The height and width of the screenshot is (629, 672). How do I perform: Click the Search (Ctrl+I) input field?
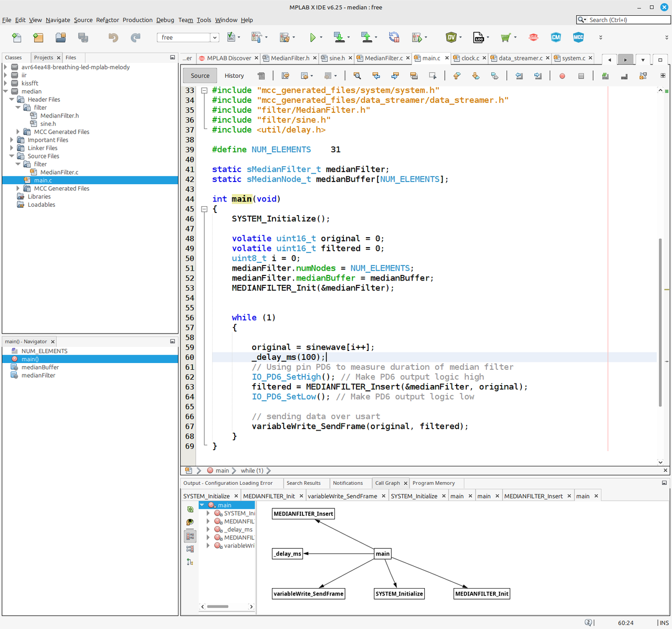(627, 20)
